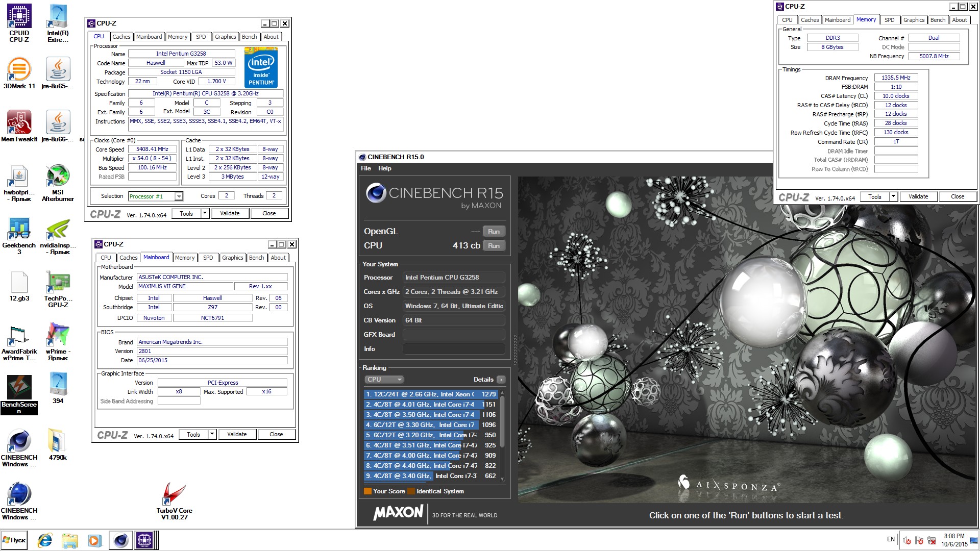Run the CPU test in Cinebench
This screenshot has width=980, height=551.
click(494, 246)
